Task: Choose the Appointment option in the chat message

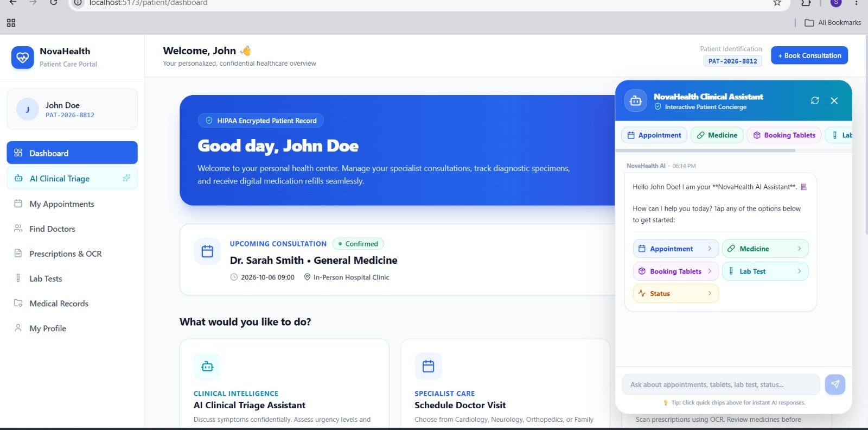Action: [676, 249]
